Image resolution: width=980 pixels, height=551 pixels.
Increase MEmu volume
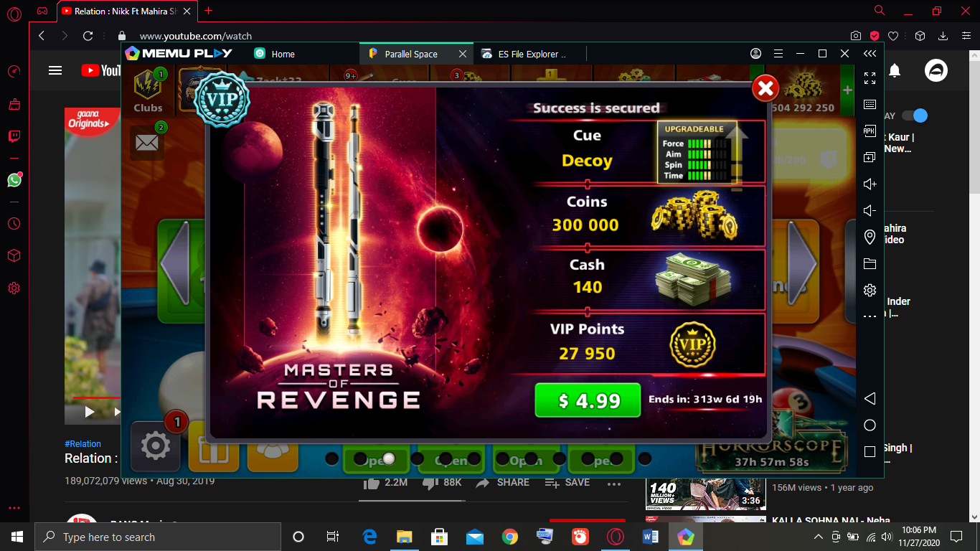pos(870,184)
